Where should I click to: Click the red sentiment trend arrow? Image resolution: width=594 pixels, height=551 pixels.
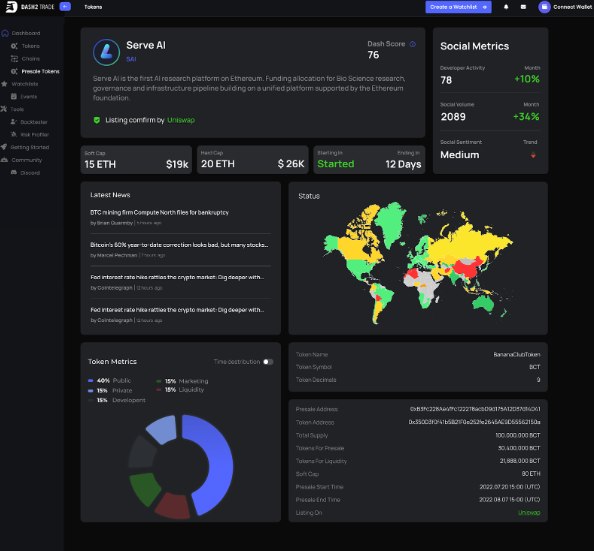pos(533,155)
